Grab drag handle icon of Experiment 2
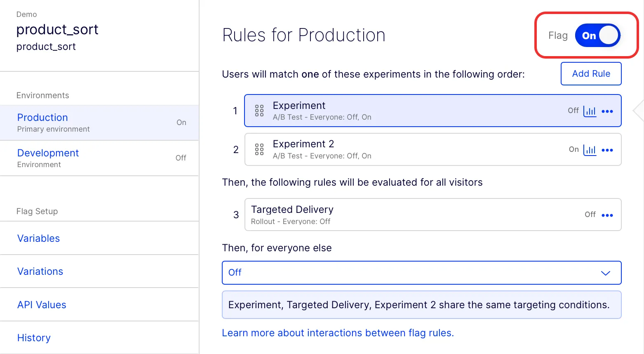Screen dimensions: 644x354 click(259, 149)
